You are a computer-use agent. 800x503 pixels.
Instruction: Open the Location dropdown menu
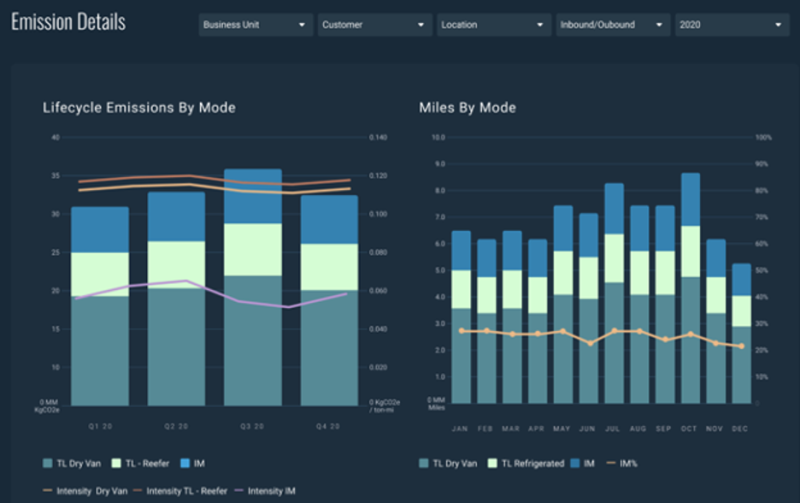[x=493, y=24]
